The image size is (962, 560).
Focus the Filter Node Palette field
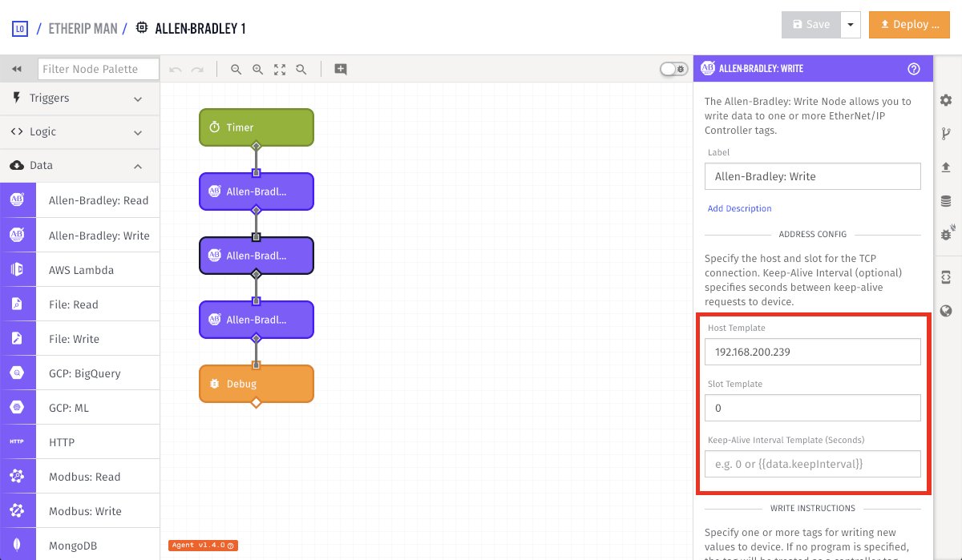click(99, 69)
